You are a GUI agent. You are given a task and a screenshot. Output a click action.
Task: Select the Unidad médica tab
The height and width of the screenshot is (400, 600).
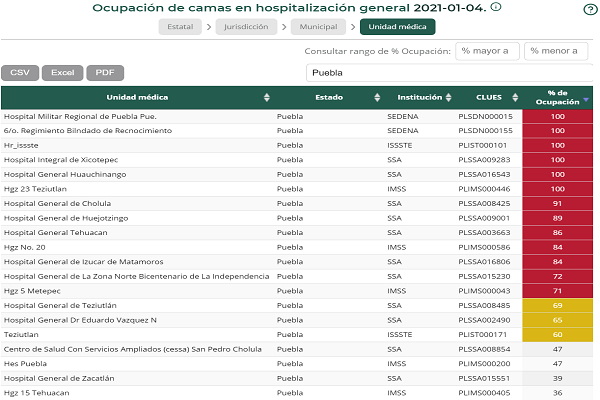[x=397, y=27]
